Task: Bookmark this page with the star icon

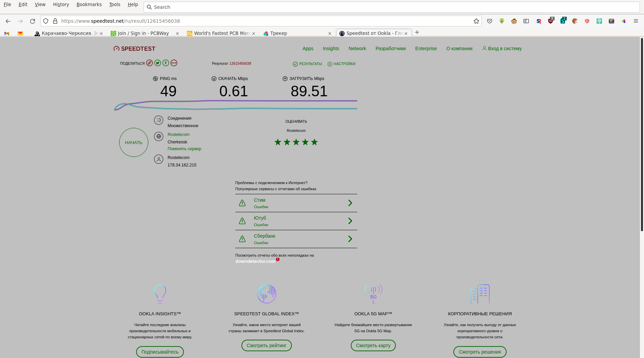Action: [x=476, y=21]
